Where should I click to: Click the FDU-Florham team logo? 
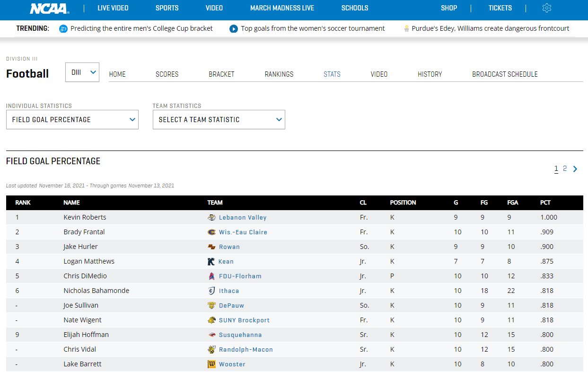(211, 276)
